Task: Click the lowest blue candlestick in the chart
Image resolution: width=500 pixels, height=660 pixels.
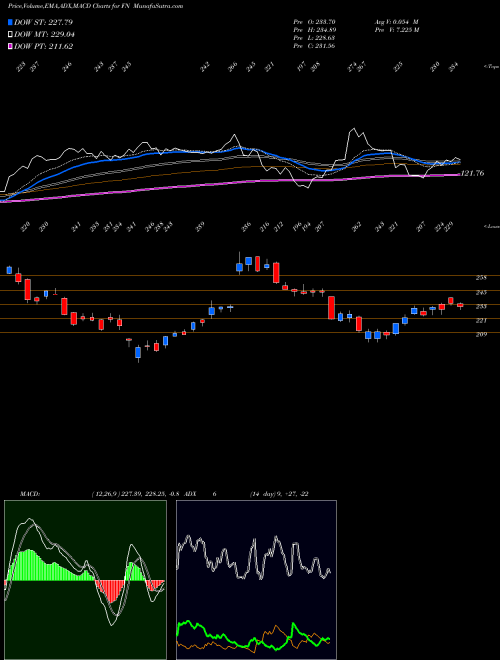Action: click(x=138, y=352)
